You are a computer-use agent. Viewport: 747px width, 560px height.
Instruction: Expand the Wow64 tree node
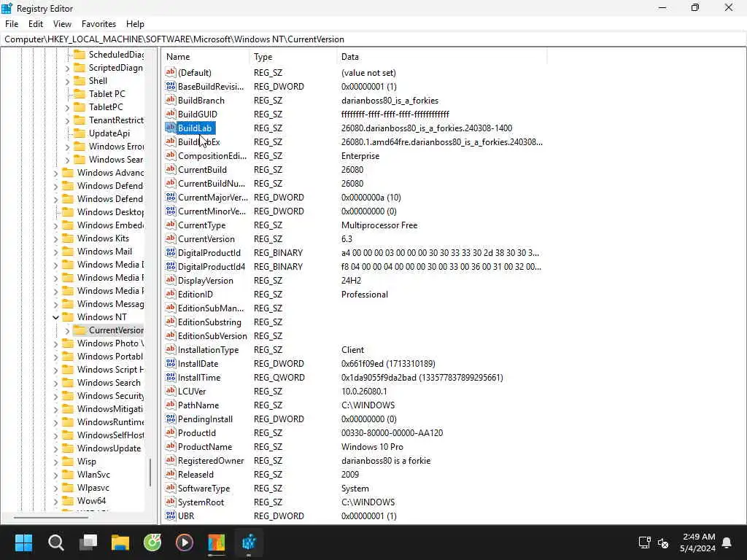(55, 501)
